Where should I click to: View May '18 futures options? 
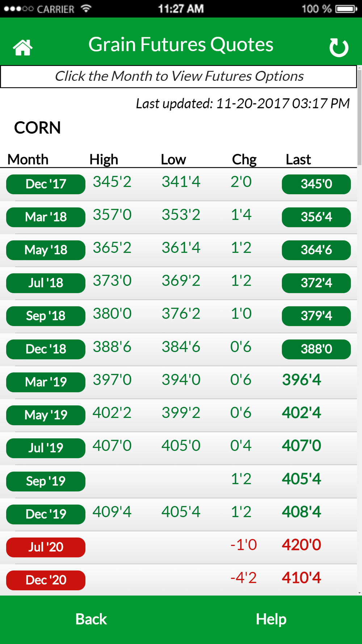(46, 250)
